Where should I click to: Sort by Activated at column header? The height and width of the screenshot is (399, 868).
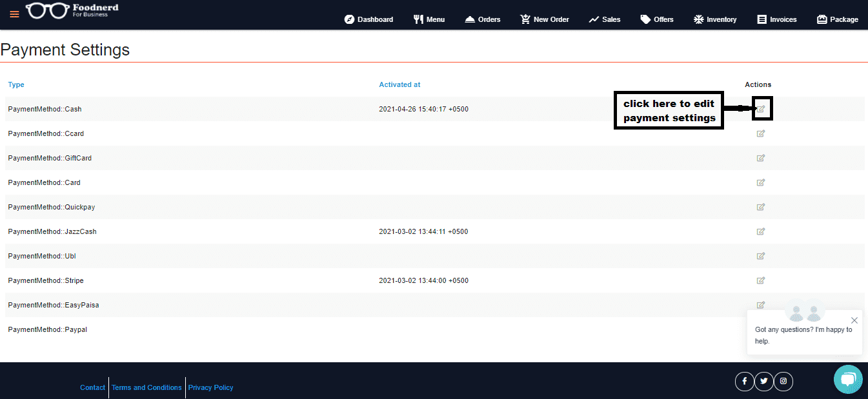(399, 84)
